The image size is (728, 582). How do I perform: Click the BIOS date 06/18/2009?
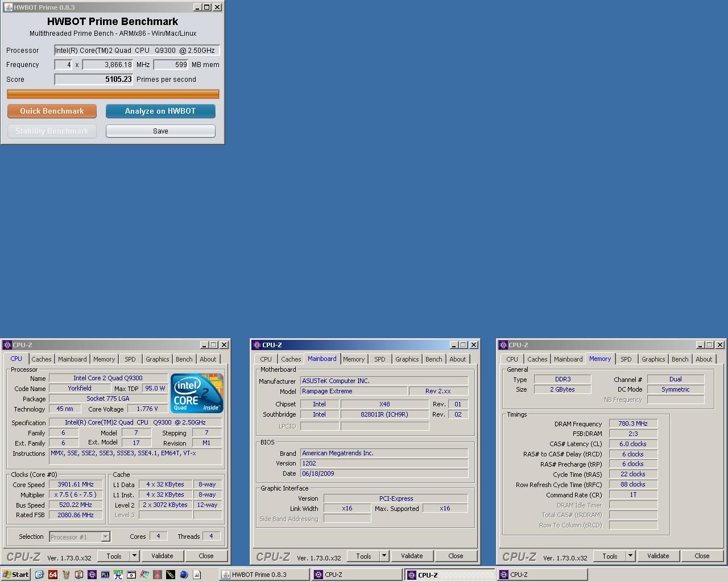tap(384, 473)
